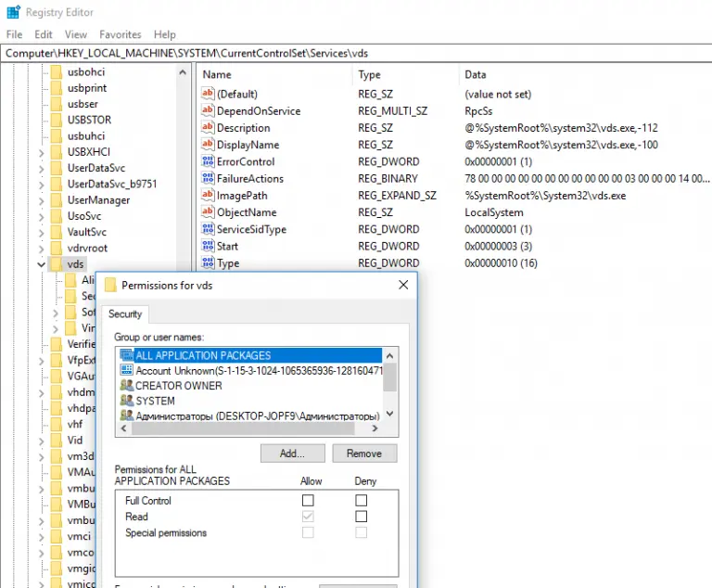The image size is (712, 588).
Task: Select the Description value icon
Action: [208, 127]
